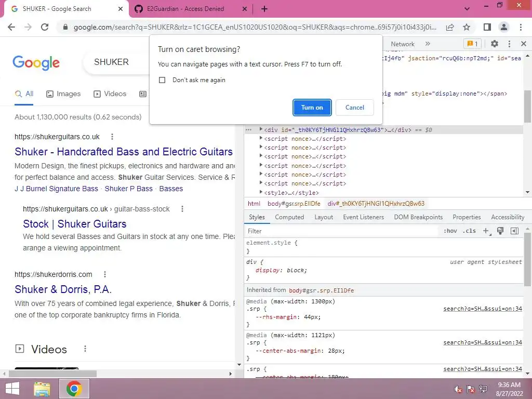Click the Google logo

[x=36, y=63]
